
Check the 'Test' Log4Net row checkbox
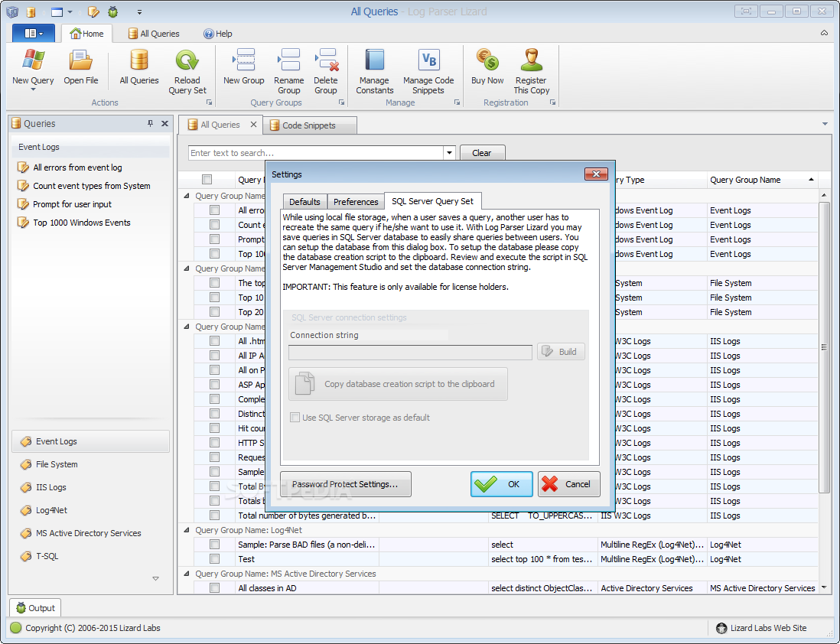pos(215,559)
